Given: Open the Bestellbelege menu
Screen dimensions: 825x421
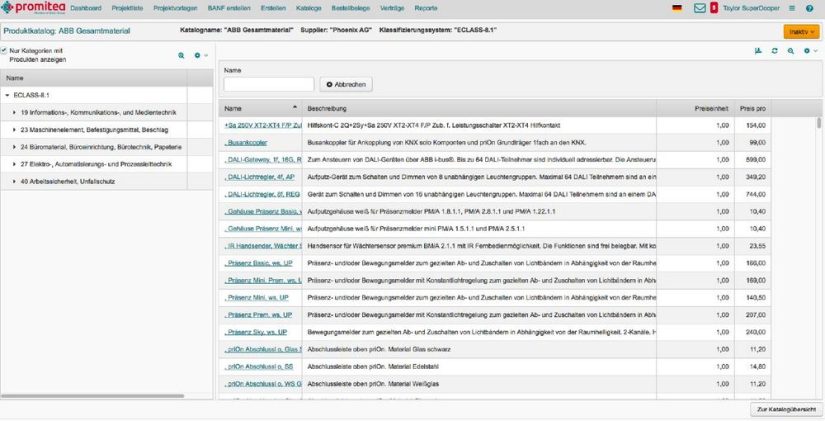Looking at the screenshot, I should [350, 8].
